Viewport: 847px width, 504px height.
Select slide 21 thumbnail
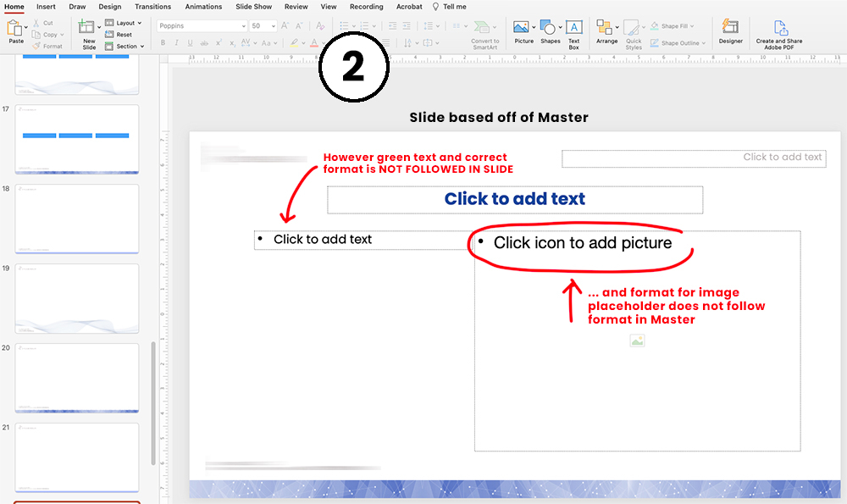pyautogui.click(x=77, y=457)
